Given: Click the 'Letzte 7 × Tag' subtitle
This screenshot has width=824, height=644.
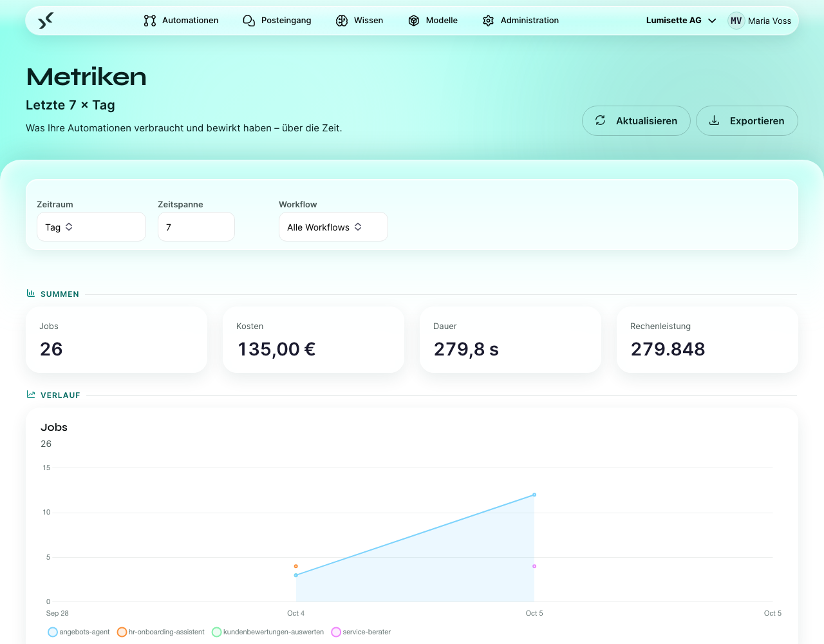Looking at the screenshot, I should (70, 105).
